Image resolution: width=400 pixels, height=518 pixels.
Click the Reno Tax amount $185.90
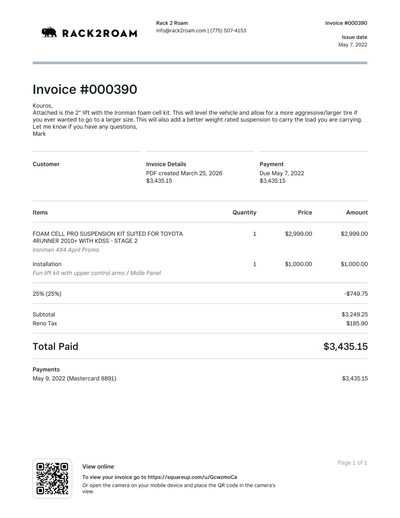pyautogui.click(x=357, y=323)
